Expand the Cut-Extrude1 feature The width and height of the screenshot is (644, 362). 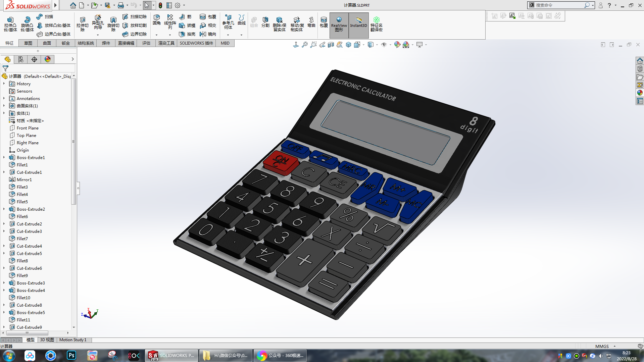(x=4, y=172)
